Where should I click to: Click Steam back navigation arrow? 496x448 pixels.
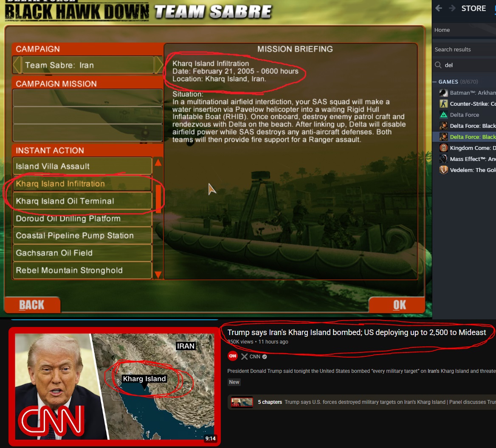[439, 8]
